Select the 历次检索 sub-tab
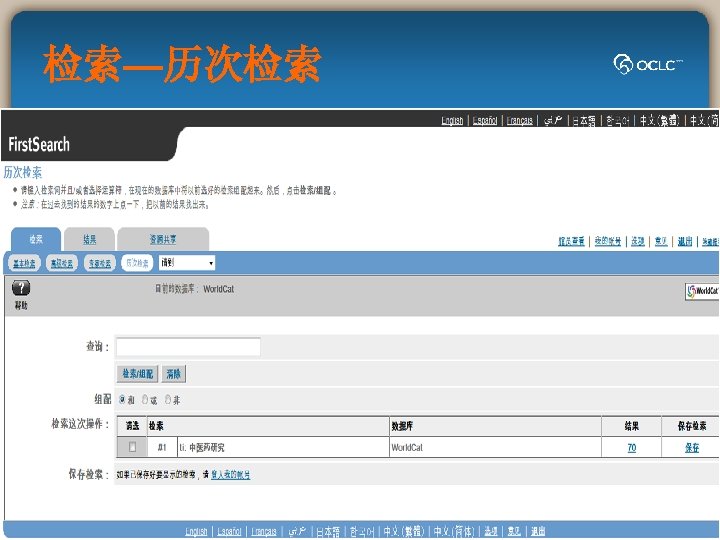 pyautogui.click(x=137, y=263)
